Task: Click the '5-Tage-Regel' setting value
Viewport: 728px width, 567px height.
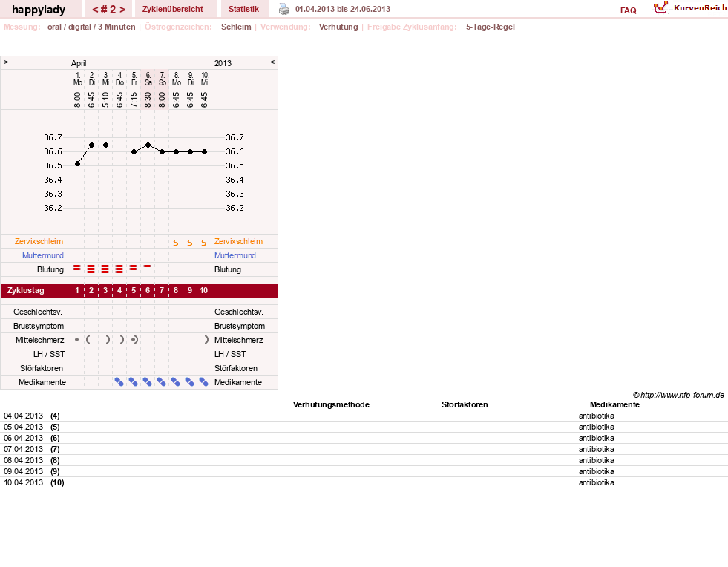Action: [491, 27]
